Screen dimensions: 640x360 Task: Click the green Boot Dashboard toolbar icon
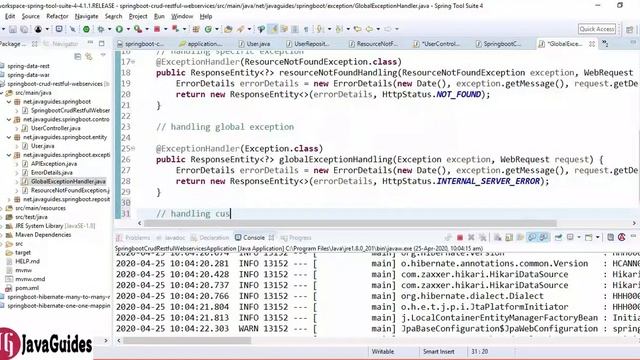86,29
